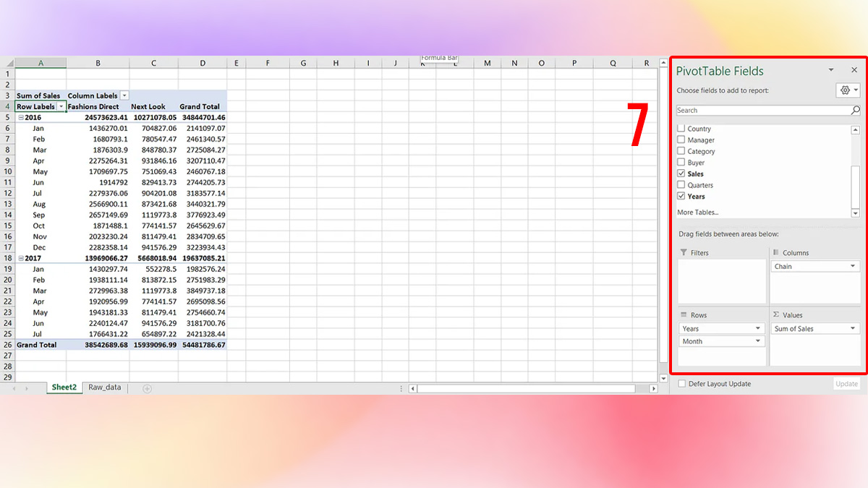Click cell with value 3849737.18
This screenshot has width=868, height=488.
pos(203,291)
